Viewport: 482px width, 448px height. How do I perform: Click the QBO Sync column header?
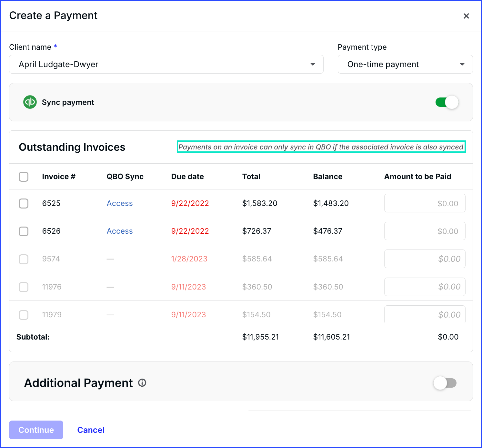pos(125,177)
